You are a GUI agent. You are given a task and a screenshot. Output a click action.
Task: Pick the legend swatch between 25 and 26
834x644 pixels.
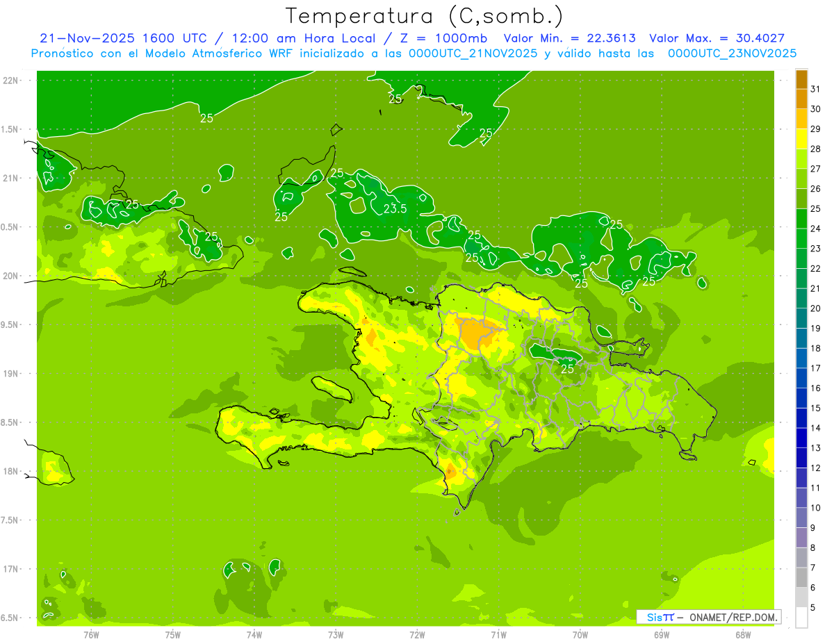pyautogui.click(x=801, y=199)
